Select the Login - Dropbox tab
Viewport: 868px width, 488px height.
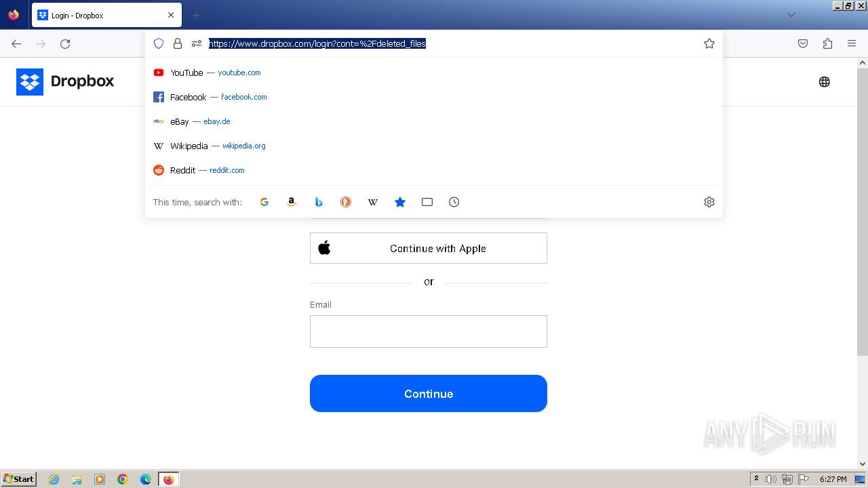106,15
